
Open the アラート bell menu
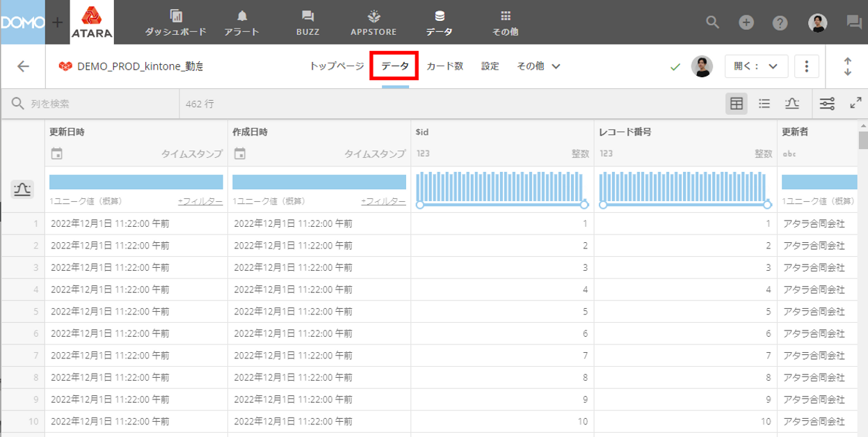(242, 23)
